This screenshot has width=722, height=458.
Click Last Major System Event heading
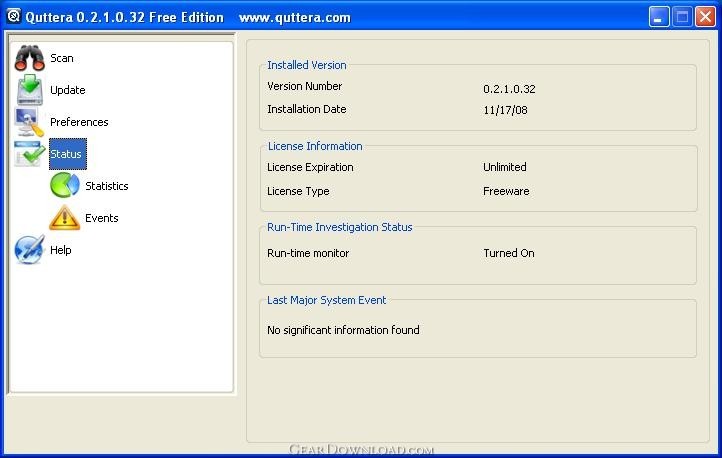point(326,300)
